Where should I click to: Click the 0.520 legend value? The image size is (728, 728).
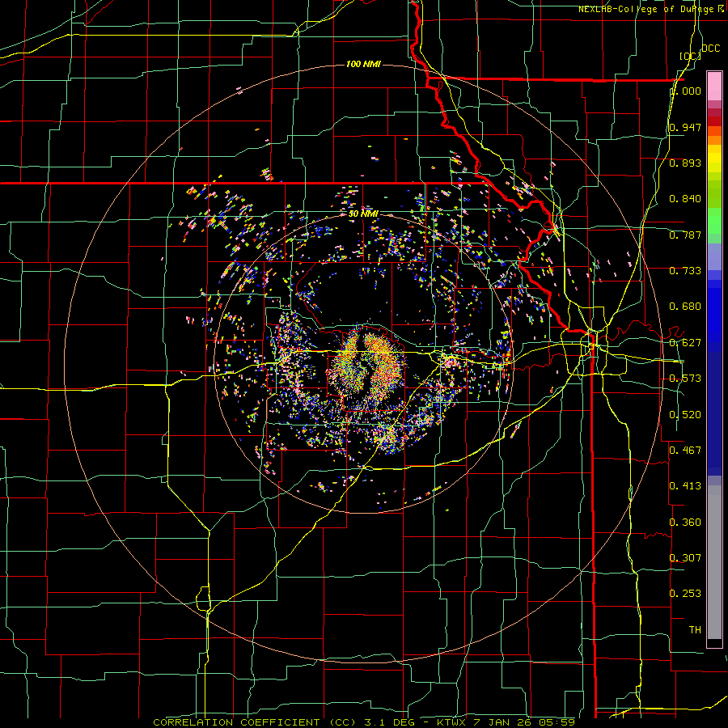[x=685, y=415]
